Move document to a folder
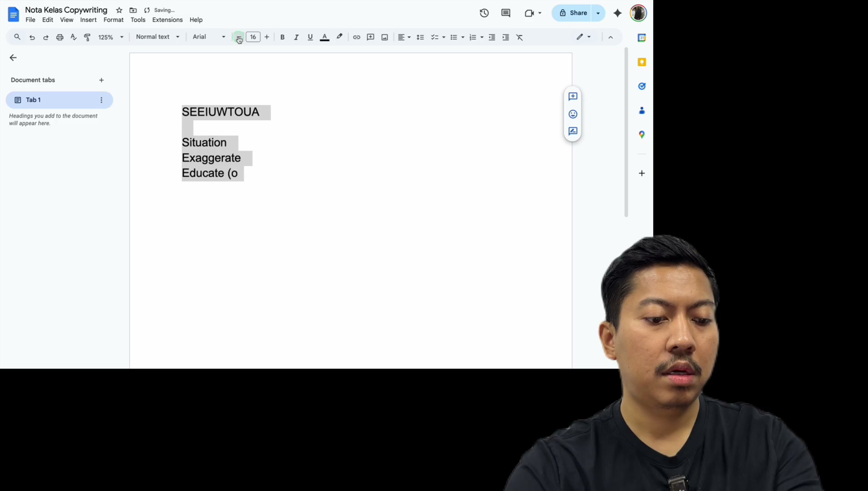The height and width of the screenshot is (491, 868). (133, 10)
